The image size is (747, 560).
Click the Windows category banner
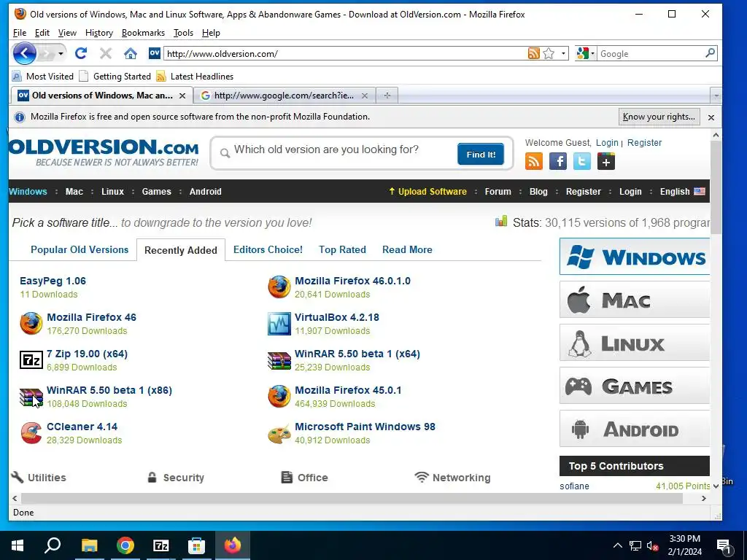point(635,257)
